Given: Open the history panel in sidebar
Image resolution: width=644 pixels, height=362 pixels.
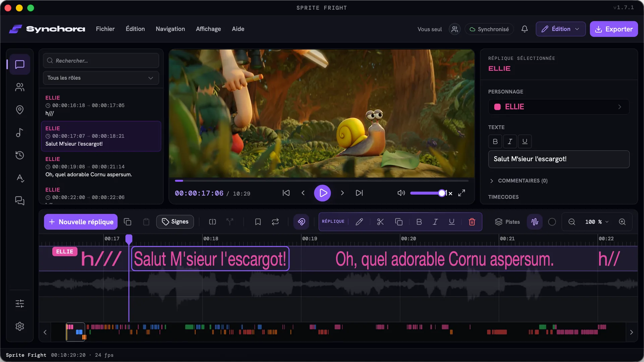Looking at the screenshot, I should pyautogui.click(x=20, y=155).
